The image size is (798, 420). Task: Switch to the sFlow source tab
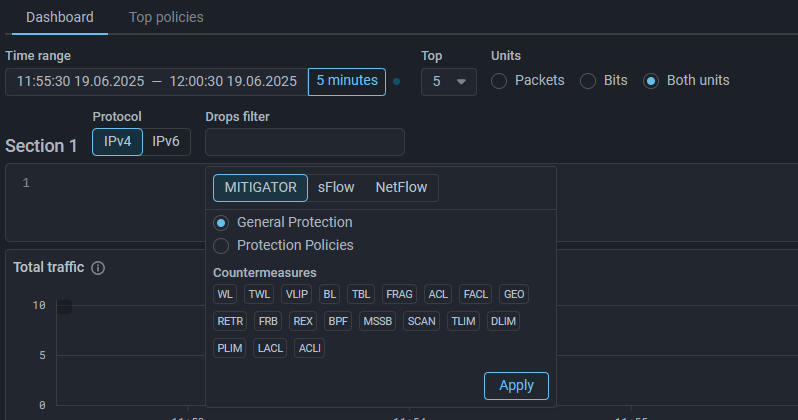(336, 188)
